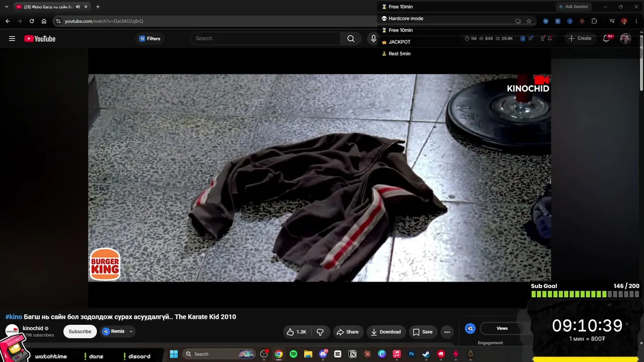Close the kino YouTube tab
This screenshot has height=362, width=644.
86,7
